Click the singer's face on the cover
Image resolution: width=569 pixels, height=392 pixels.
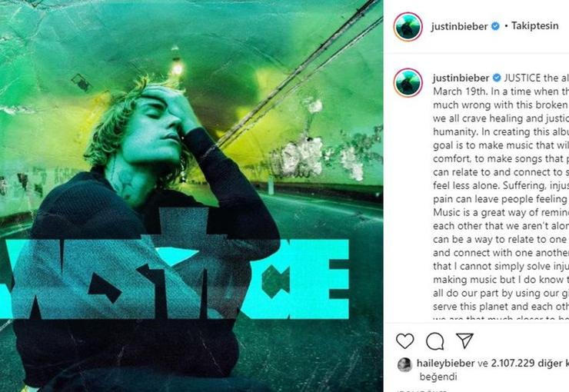155,128
